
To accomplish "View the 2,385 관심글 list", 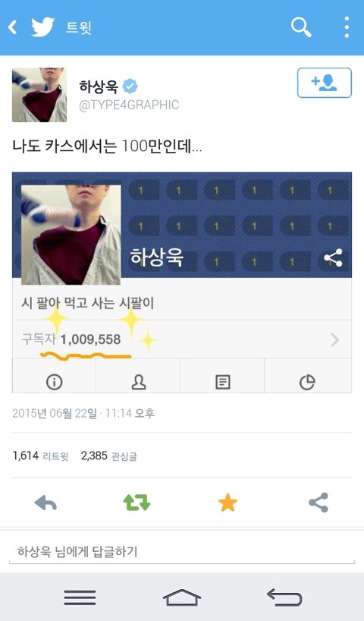I will point(109,456).
